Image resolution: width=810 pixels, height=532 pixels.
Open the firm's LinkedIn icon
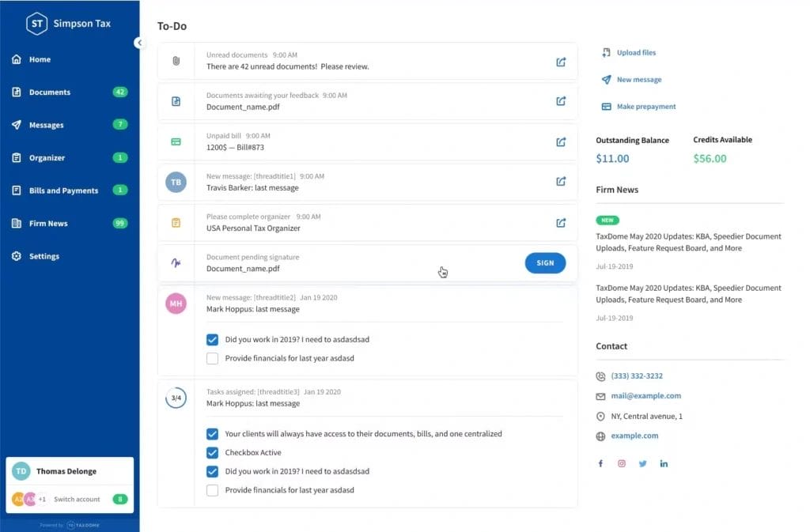(x=664, y=464)
